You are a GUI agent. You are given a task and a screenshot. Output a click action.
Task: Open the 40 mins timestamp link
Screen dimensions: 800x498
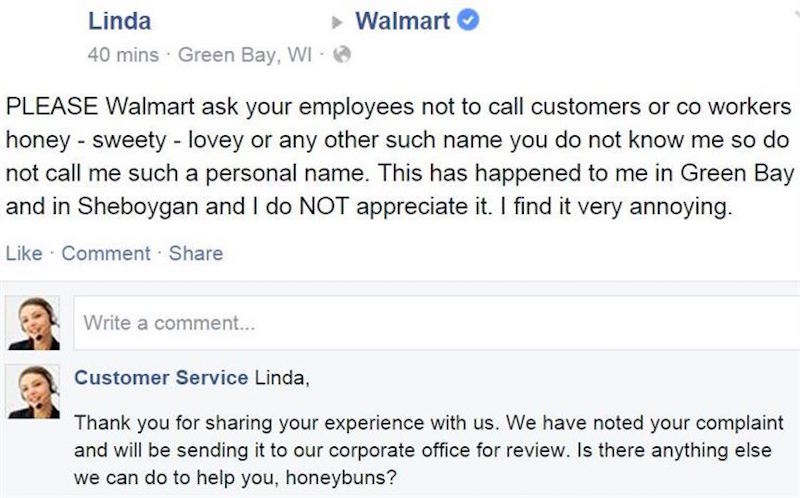click(123, 55)
